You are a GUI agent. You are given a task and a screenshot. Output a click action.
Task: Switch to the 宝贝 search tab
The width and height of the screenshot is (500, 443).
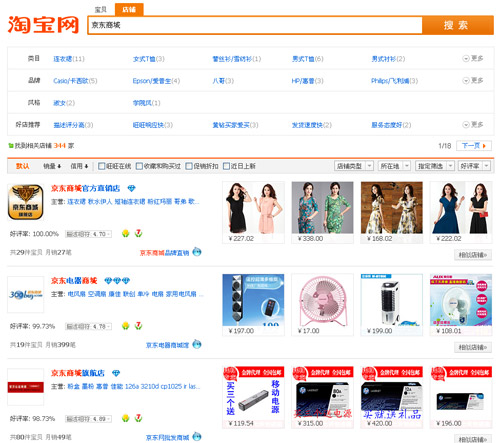(x=101, y=9)
